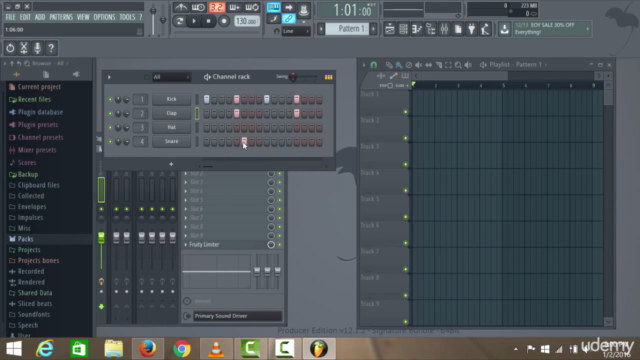Expand the Fruity Limiter slot arrow
640x360 pixels.
[x=186, y=244]
